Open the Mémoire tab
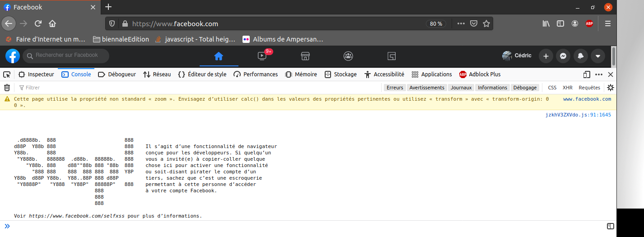Screen dimensions: 644x237 pos(301,74)
